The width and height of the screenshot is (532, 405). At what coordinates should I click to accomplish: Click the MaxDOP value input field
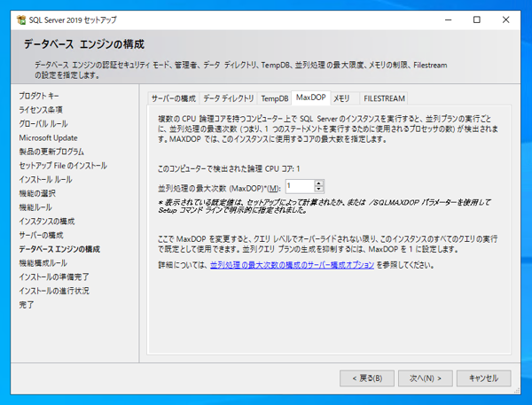300,186
